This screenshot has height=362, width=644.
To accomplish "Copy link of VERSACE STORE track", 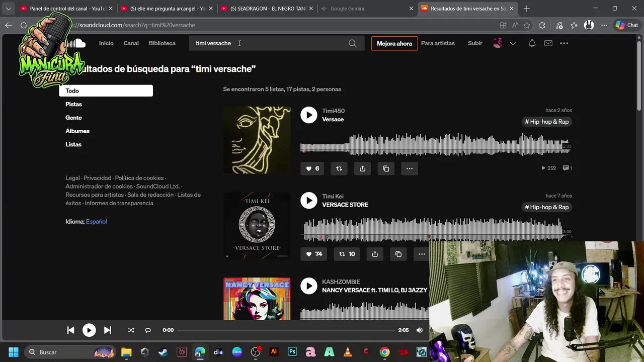I will tap(398, 254).
